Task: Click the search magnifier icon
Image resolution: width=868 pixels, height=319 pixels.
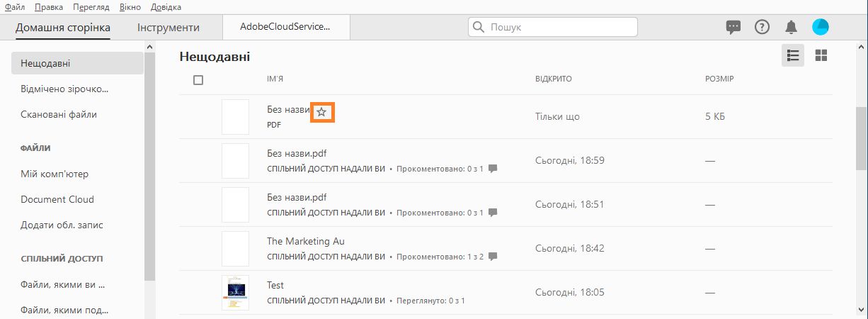Action: tap(479, 28)
